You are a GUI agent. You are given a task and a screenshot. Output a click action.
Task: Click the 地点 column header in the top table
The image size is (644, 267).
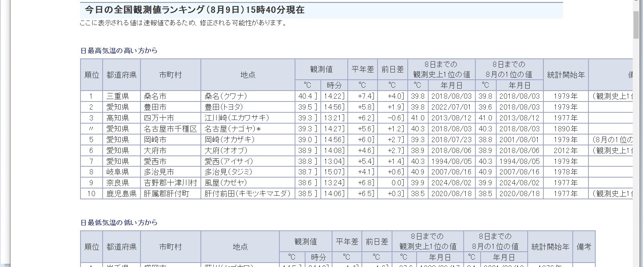[248, 75]
